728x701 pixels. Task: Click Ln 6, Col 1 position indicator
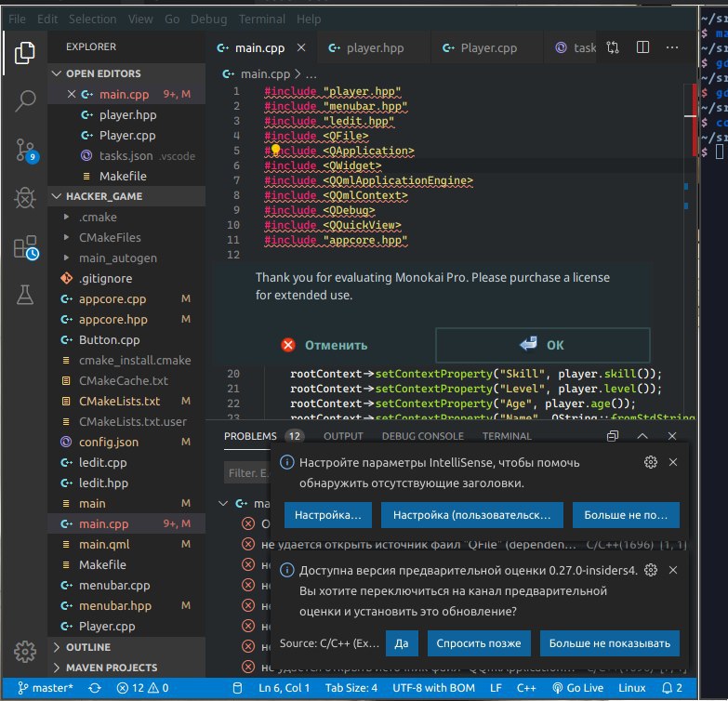tap(284, 688)
